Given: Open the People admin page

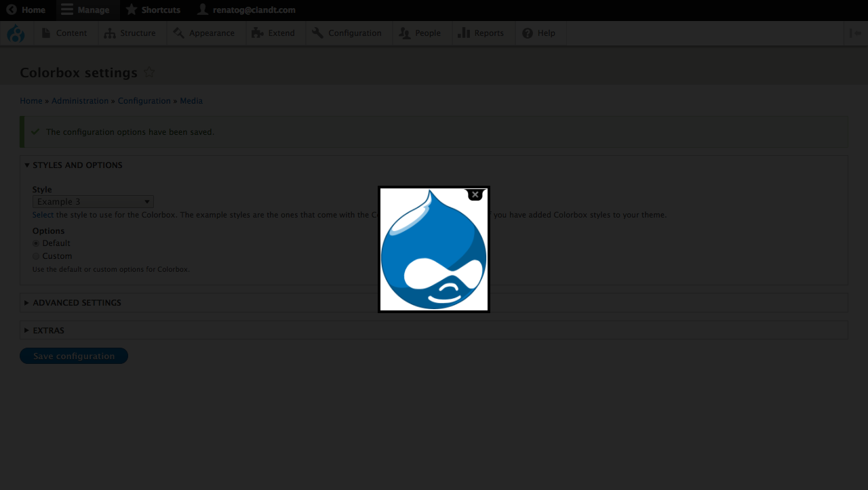Looking at the screenshot, I should coord(420,33).
